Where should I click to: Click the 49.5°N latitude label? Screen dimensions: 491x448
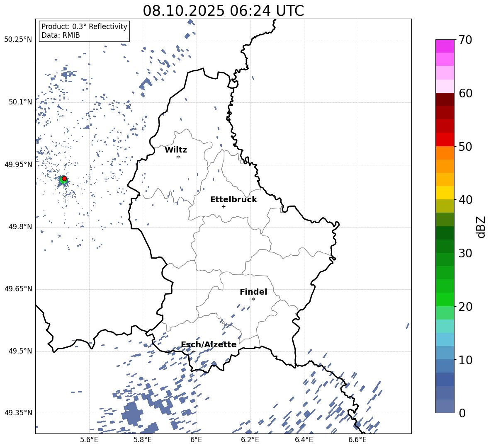tap(20, 351)
